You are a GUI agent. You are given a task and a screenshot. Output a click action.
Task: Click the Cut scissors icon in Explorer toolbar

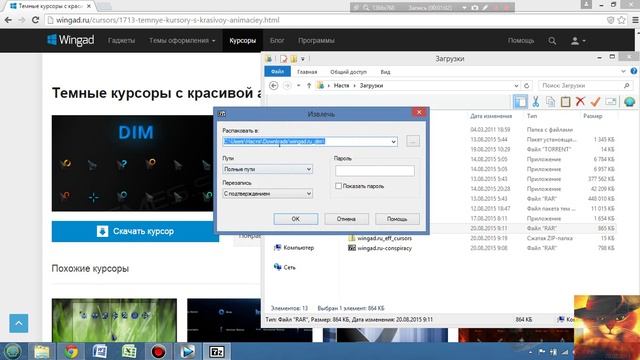[x=536, y=102]
